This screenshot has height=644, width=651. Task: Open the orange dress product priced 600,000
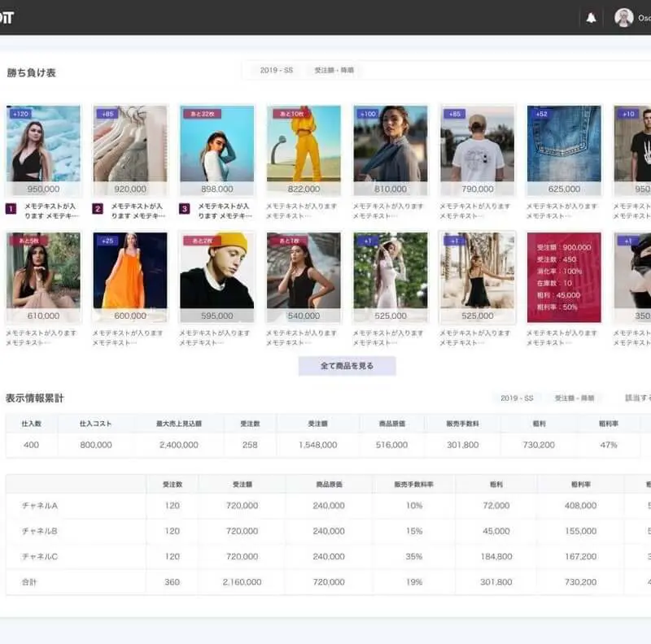pyautogui.click(x=130, y=270)
